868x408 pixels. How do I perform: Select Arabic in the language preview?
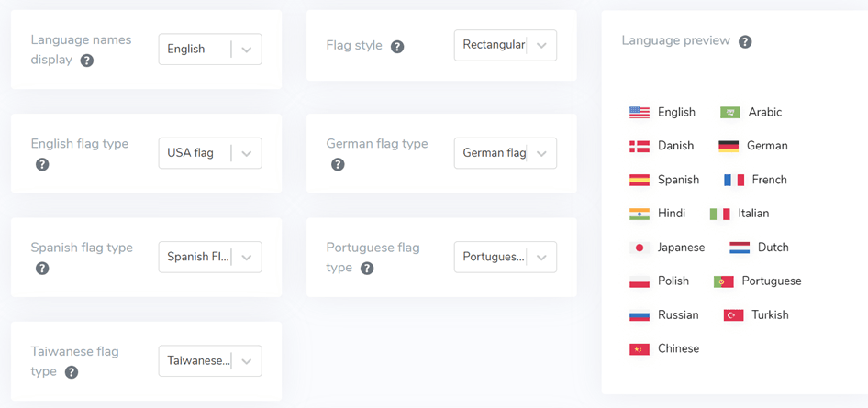(x=765, y=112)
